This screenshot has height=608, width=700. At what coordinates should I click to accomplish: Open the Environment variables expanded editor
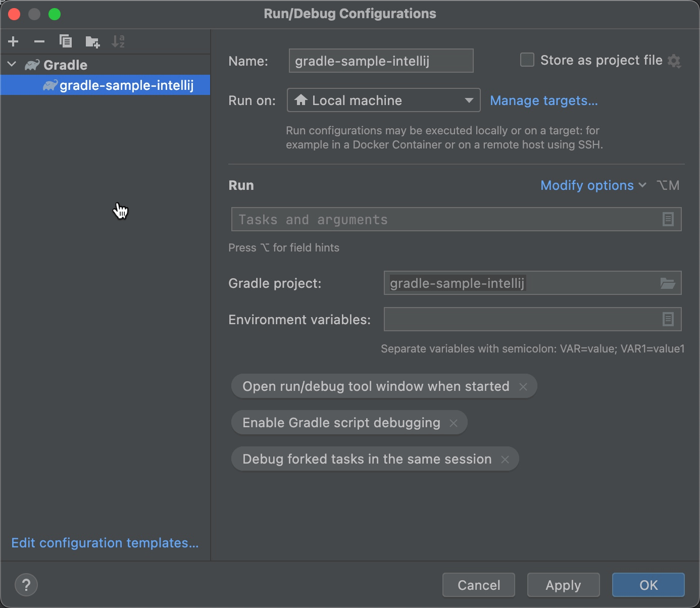click(668, 319)
